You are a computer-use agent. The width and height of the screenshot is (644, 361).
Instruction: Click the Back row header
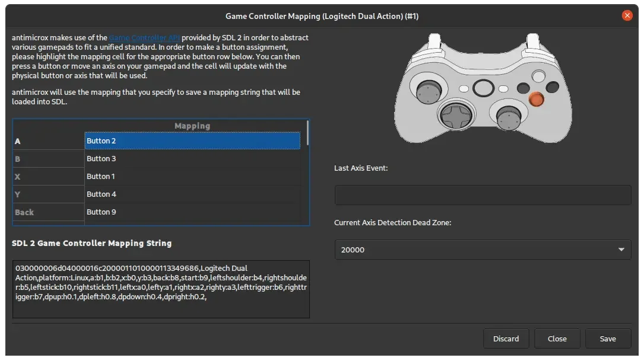point(49,212)
